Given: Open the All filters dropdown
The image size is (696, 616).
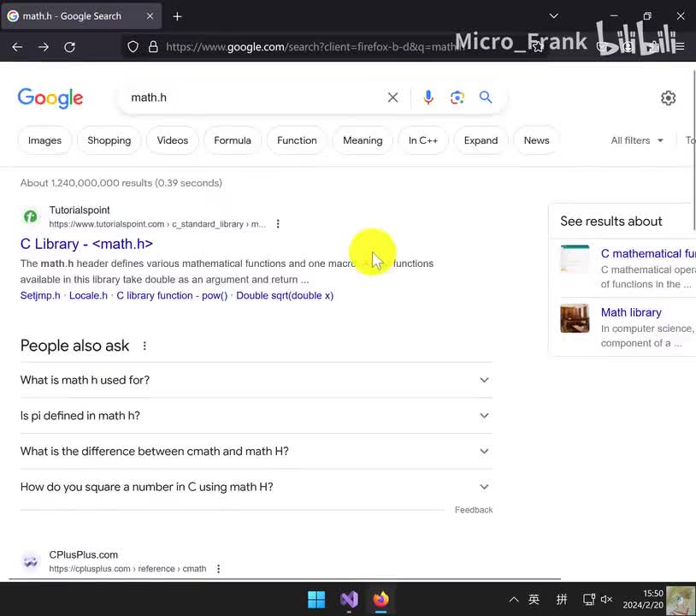Looking at the screenshot, I should click(x=637, y=140).
